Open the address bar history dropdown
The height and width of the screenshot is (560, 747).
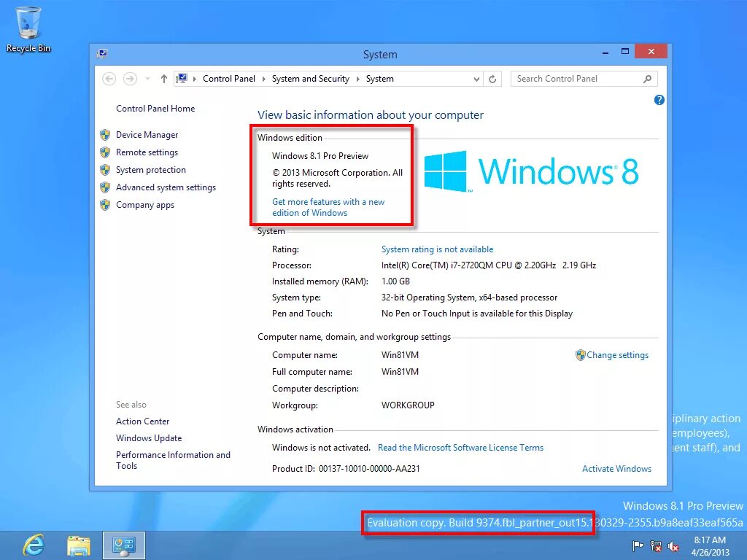click(476, 79)
